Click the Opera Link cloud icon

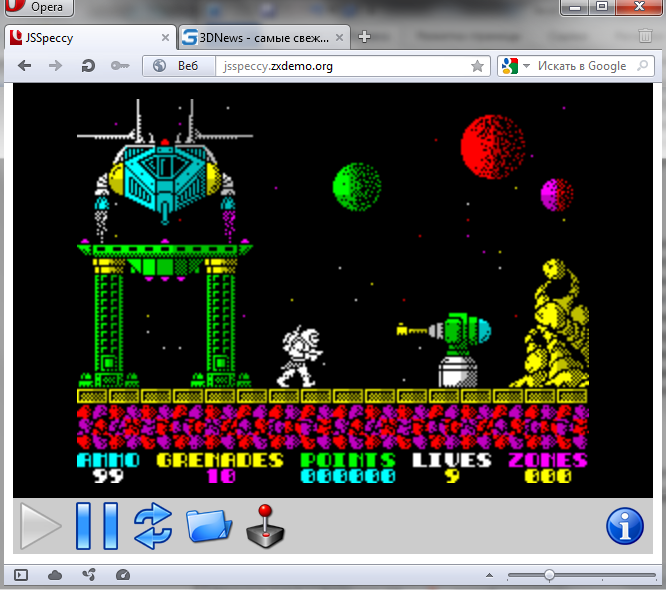click(x=55, y=575)
